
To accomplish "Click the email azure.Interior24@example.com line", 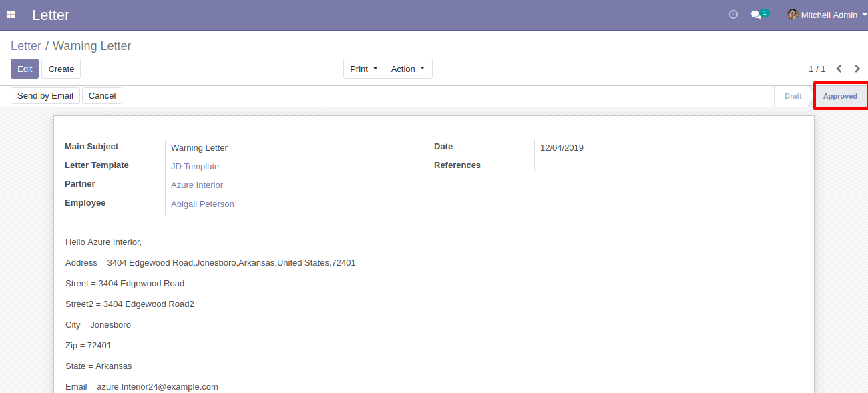I will point(142,387).
